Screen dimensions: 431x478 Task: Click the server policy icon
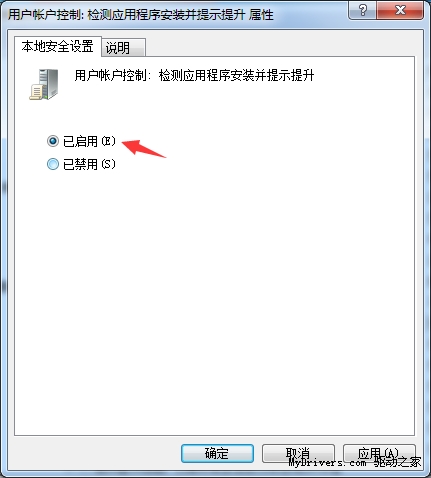point(44,84)
